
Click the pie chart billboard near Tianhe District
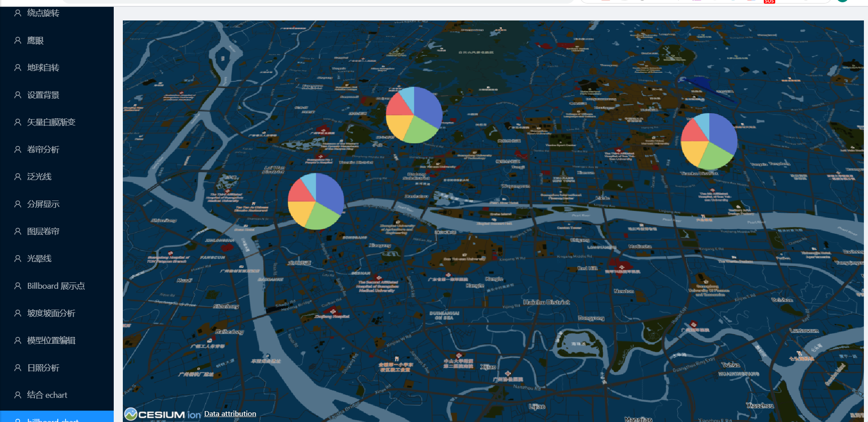click(x=709, y=141)
